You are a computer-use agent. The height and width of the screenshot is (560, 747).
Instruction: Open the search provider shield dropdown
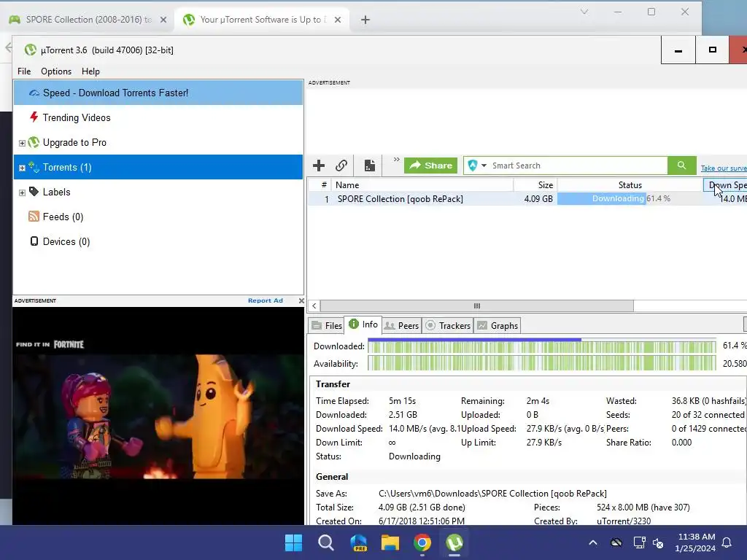tap(477, 166)
